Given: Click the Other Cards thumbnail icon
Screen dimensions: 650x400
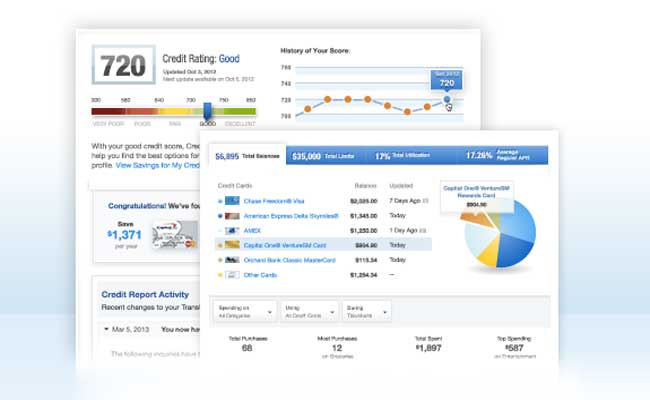Looking at the screenshot, I should click(x=232, y=275).
